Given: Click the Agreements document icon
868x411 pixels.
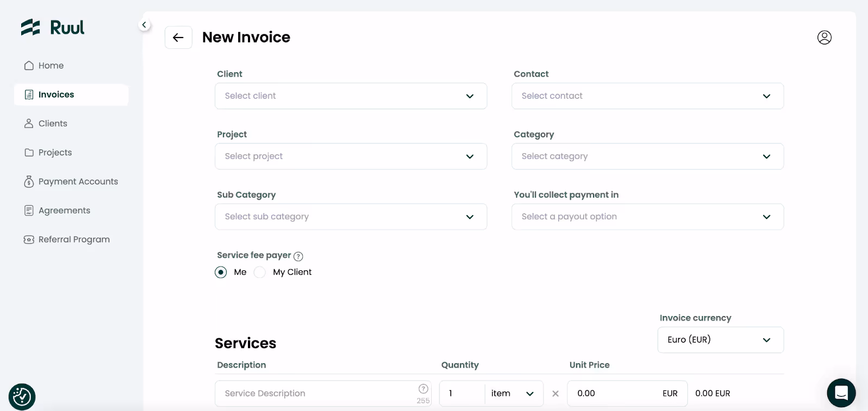Looking at the screenshot, I should click(29, 211).
